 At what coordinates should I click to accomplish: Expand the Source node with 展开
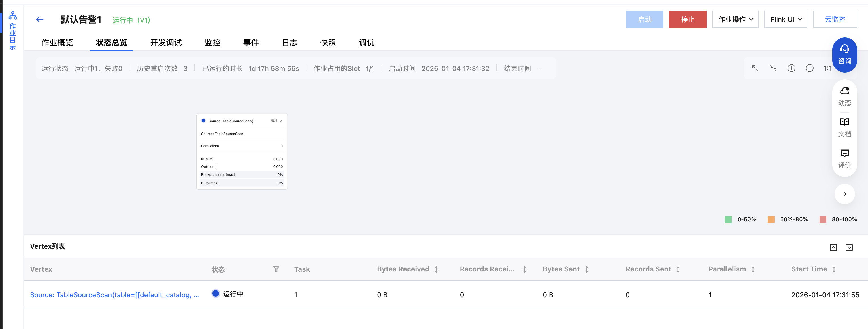(x=276, y=121)
